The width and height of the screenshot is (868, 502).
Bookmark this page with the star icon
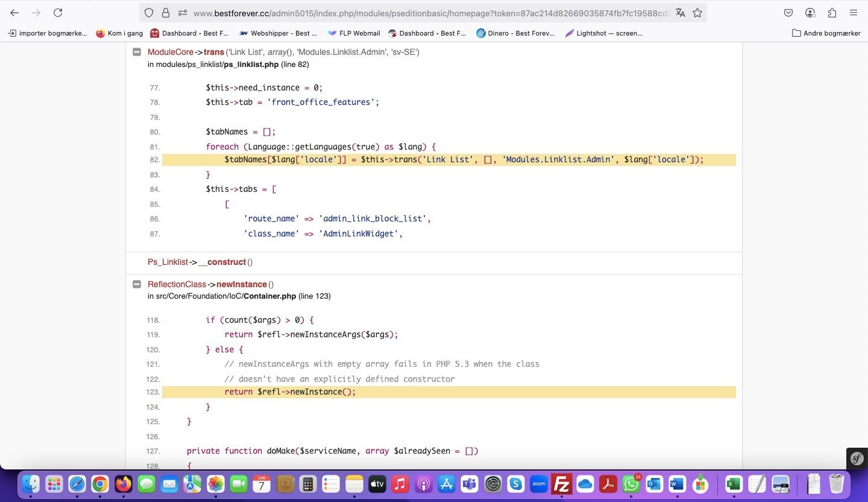(697, 13)
